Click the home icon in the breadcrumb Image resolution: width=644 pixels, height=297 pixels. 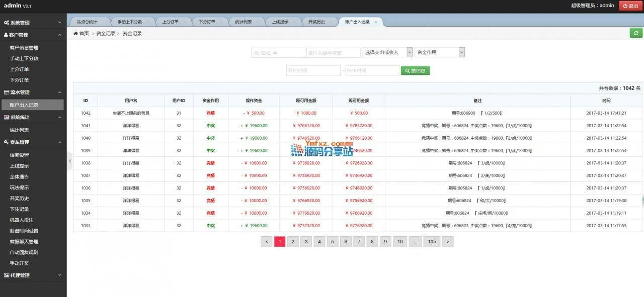coord(76,34)
